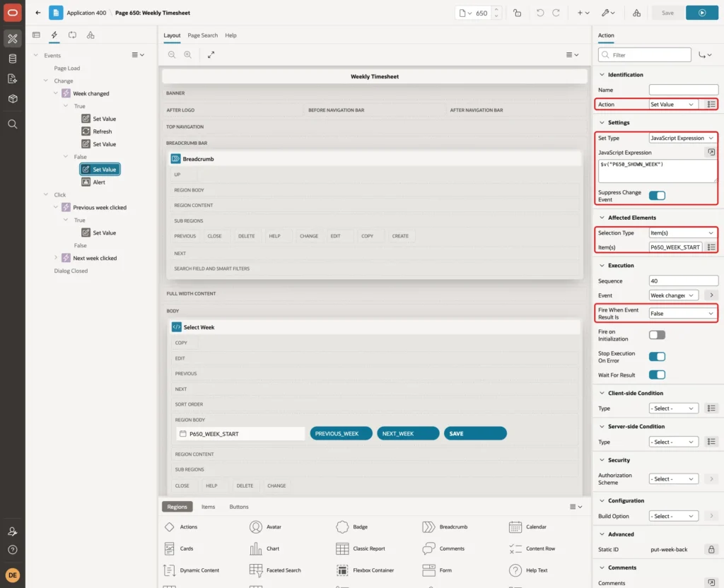Image resolution: width=724 pixels, height=588 pixels.
Task: Switch to the Dynamic Actions lightning tab
Action: [x=54, y=35]
